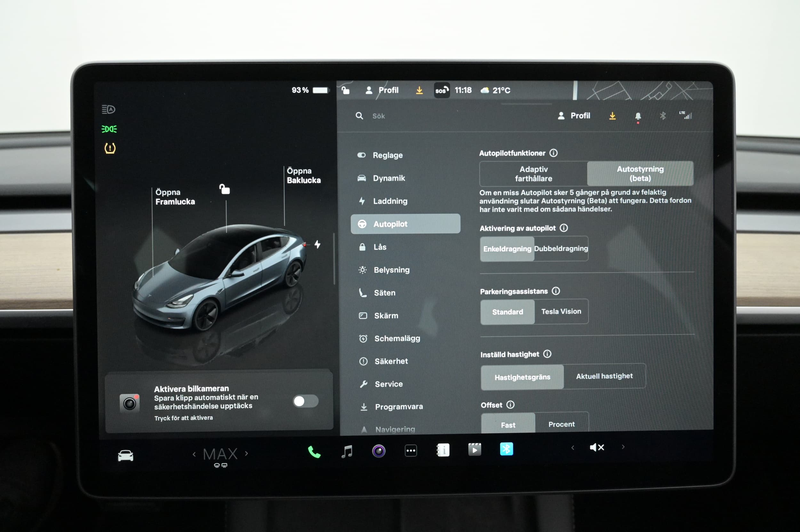Lower volume with left chevron
Screen dimensions: 800x532
[572, 448]
